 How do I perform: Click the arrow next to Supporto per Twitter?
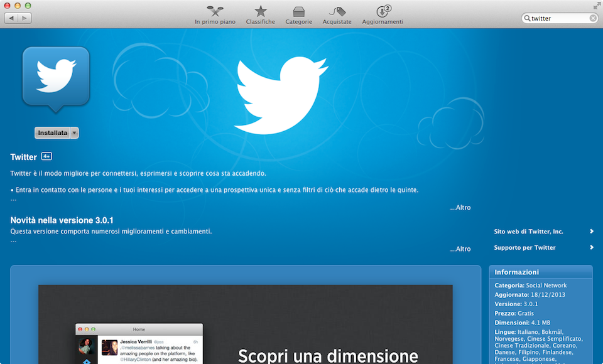[592, 247]
